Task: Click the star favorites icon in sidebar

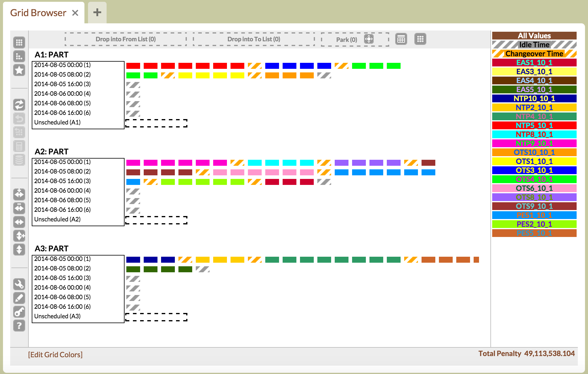Action: click(19, 70)
